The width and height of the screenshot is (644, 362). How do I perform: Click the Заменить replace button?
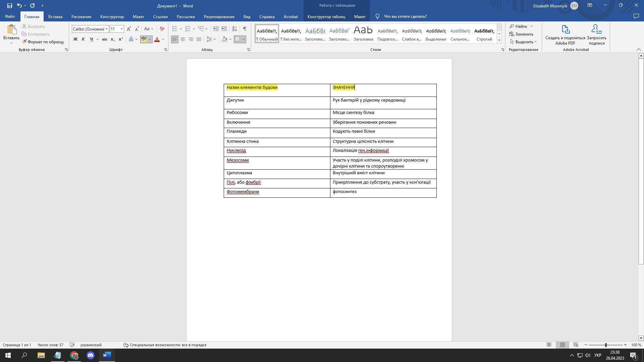[x=521, y=34]
